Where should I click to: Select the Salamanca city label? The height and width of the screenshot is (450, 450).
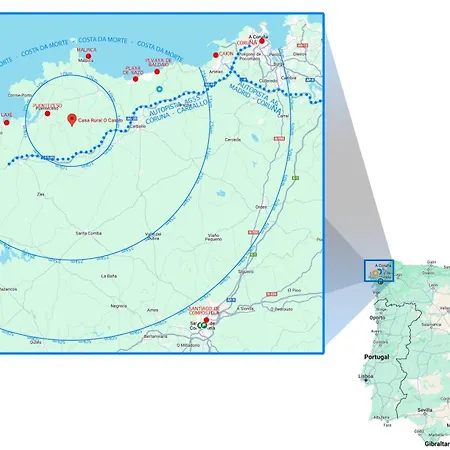431,324
